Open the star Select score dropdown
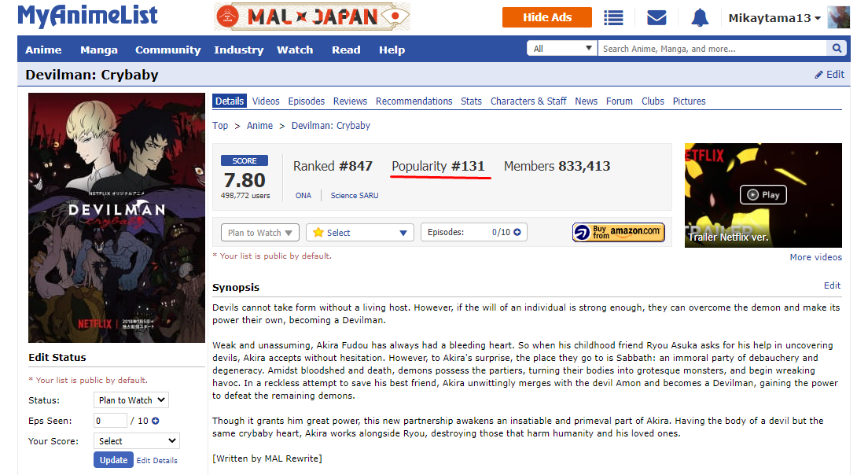This screenshot has width=868, height=475. coord(360,233)
